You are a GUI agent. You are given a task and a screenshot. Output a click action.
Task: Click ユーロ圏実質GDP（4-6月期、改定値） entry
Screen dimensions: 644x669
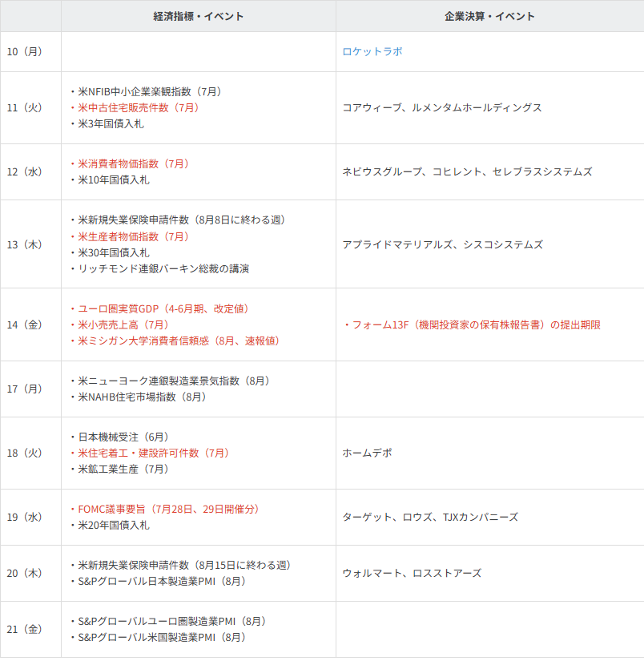(x=160, y=308)
